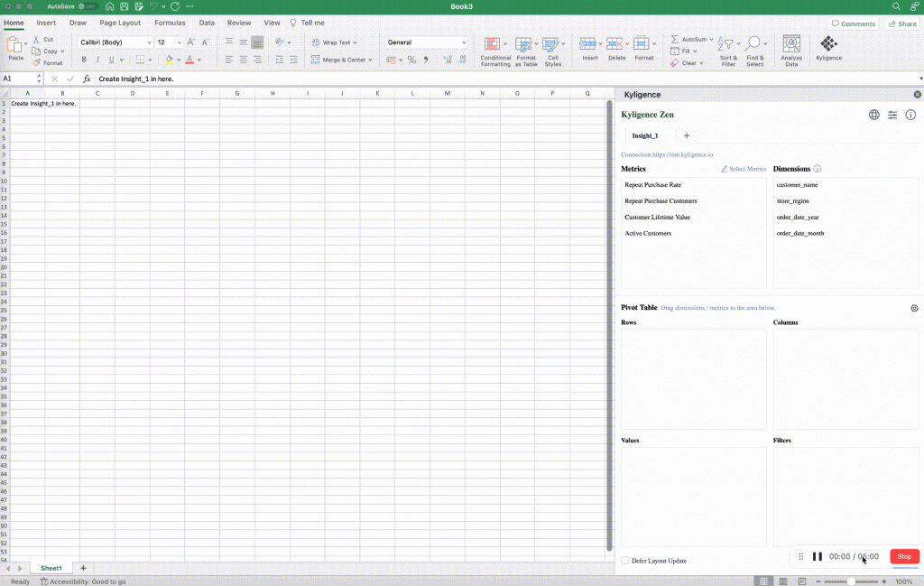
Task: Click the Share button
Action: click(x=902, y=23)
